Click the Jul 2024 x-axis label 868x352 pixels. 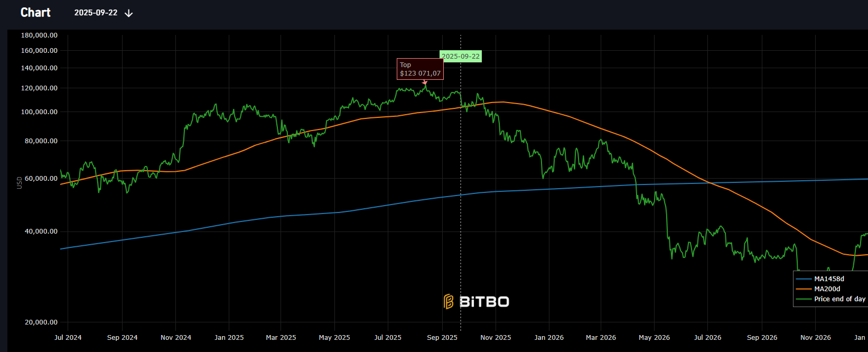[68, 338]
